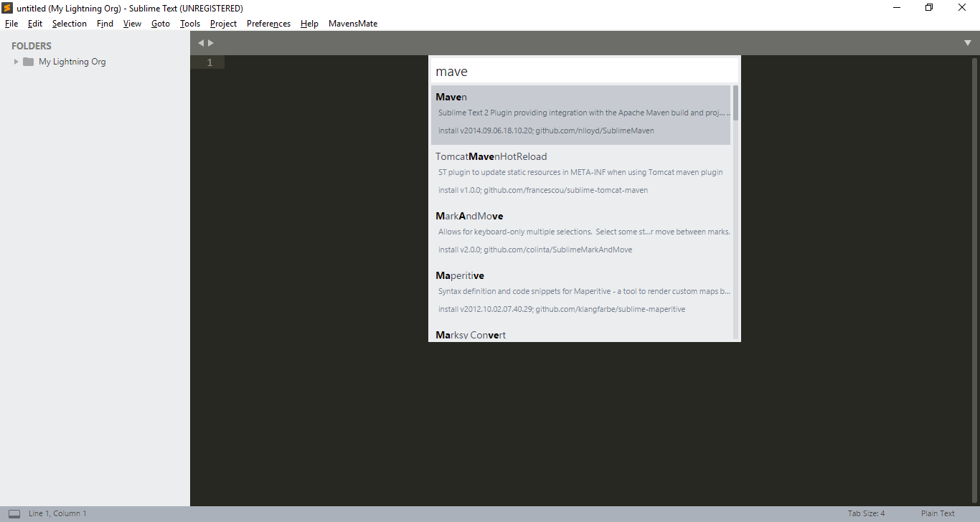Viewport: 980px width, 522px height.
Task: Open the Plain Text syntax selector
Action: (x=938, y=513)
